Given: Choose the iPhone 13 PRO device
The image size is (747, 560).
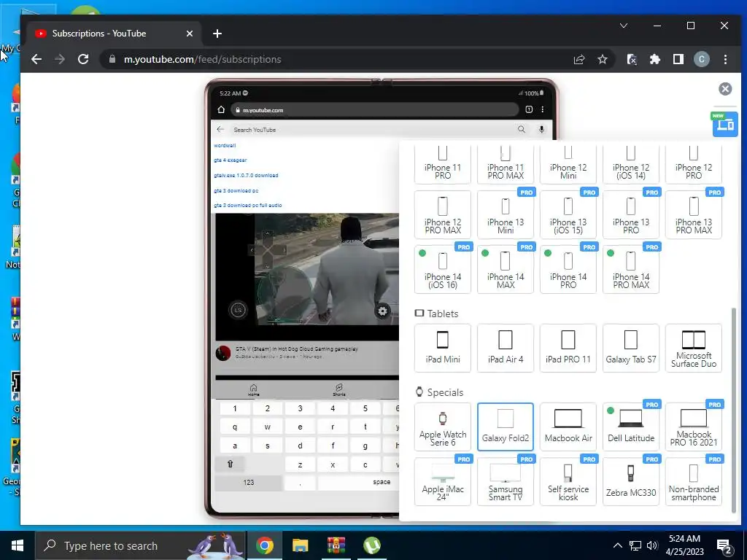Looking at the screenshot, I should point(631,215).
